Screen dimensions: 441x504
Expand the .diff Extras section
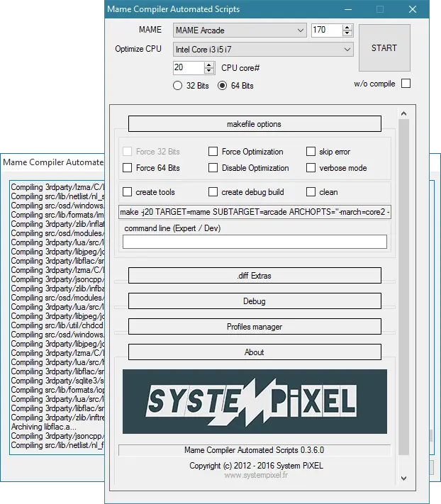255,276
